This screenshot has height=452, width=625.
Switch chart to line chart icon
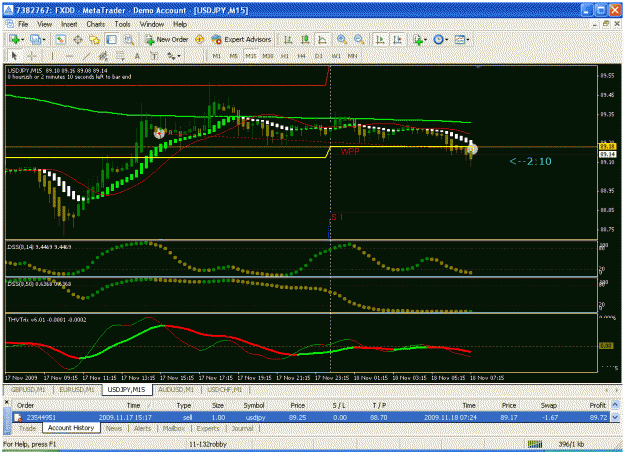[x=322, y=39]
